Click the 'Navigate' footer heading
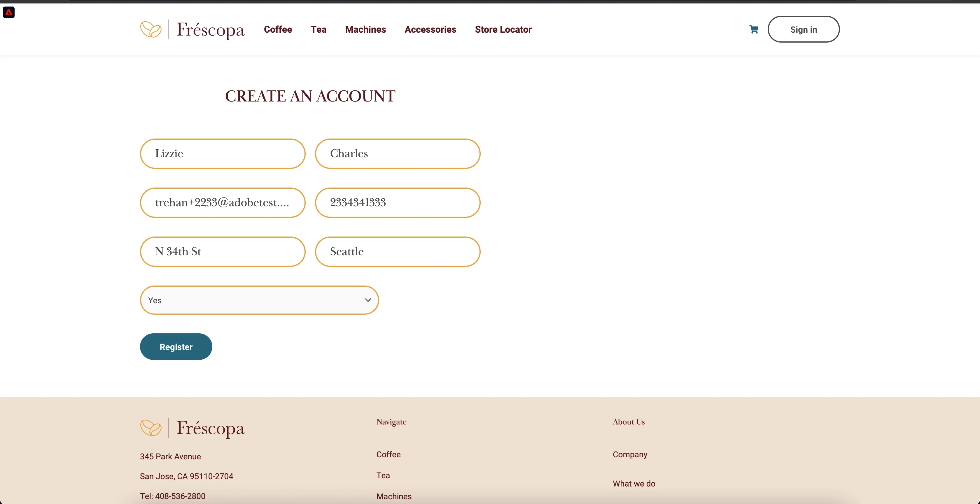Image resolution: width=980 pixels, height=504 pixels. 391,422
